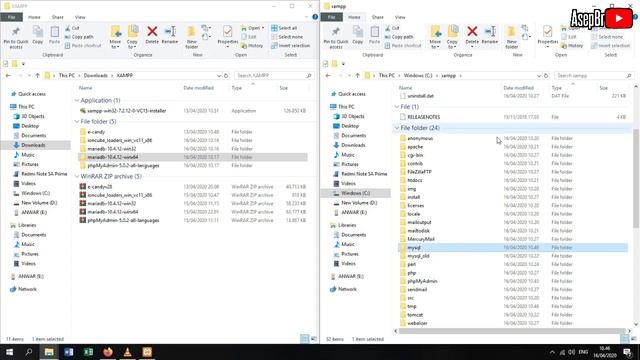Open Firefox from the taskbar
Viewport: 640px width, 360px height.
(x=108, y=352)
